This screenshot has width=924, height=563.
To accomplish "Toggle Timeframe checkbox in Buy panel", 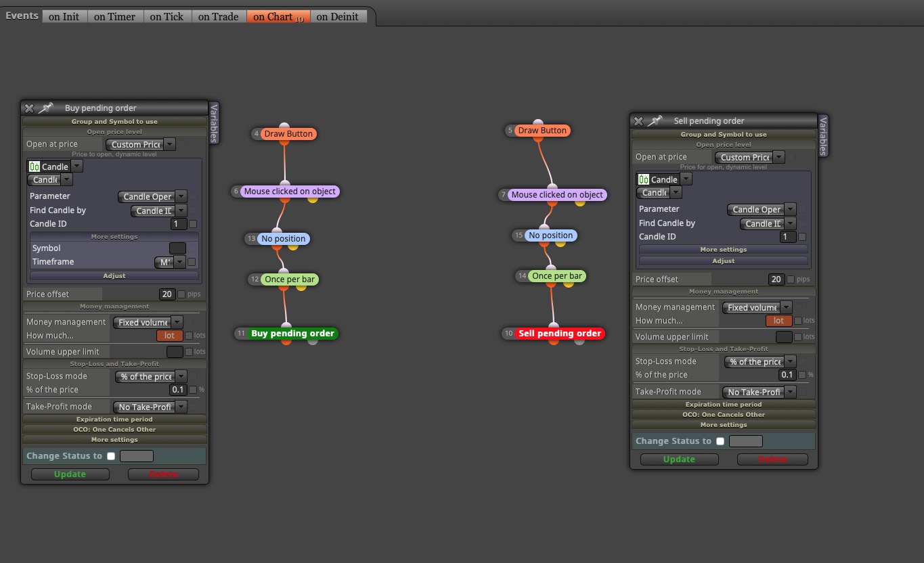I will click(192, 262).
